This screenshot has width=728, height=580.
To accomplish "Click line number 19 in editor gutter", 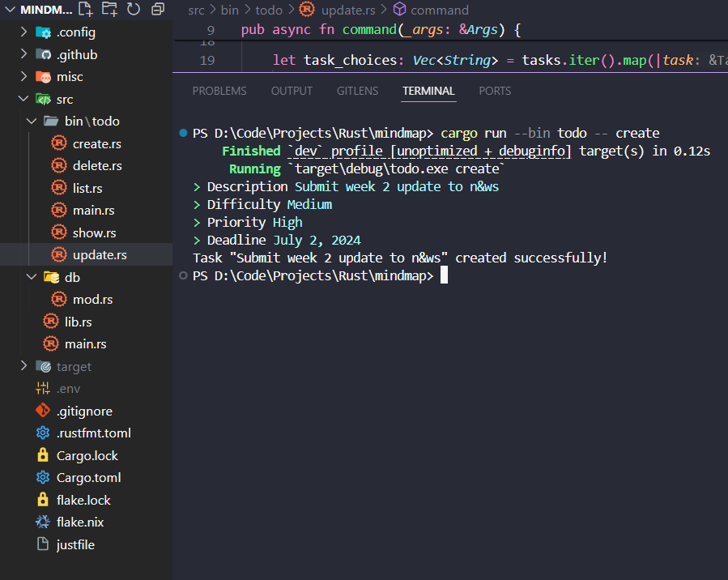I will tap(207, 61).
